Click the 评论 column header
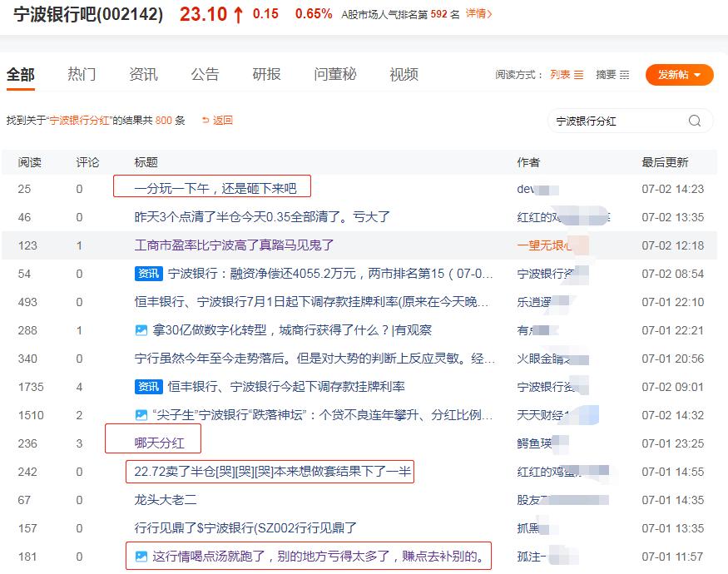 [x=87, y=162]
